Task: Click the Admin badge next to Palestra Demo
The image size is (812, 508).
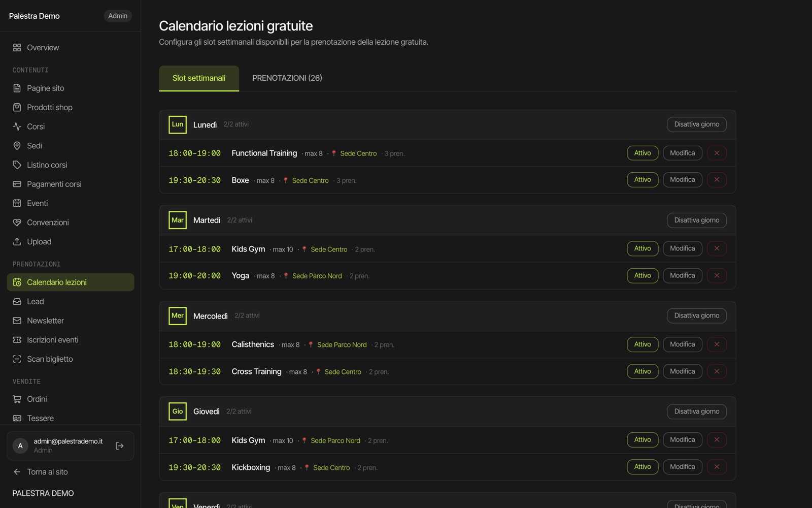Action: (118, 16)
